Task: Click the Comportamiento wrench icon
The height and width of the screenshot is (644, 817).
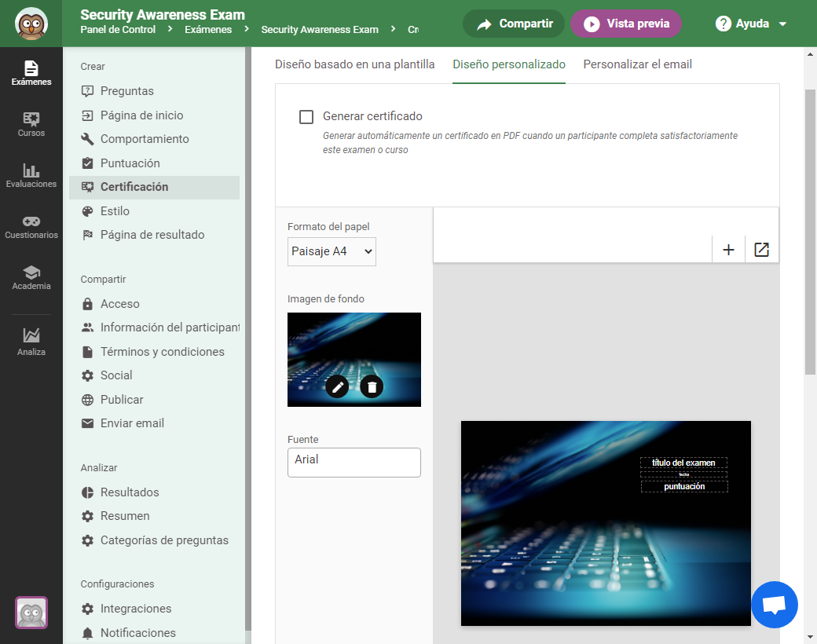Action: click(x=87, y=139)
